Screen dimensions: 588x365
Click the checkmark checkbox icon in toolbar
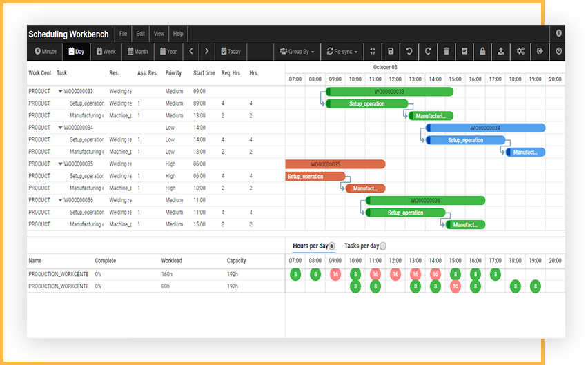tap(464, 52)
